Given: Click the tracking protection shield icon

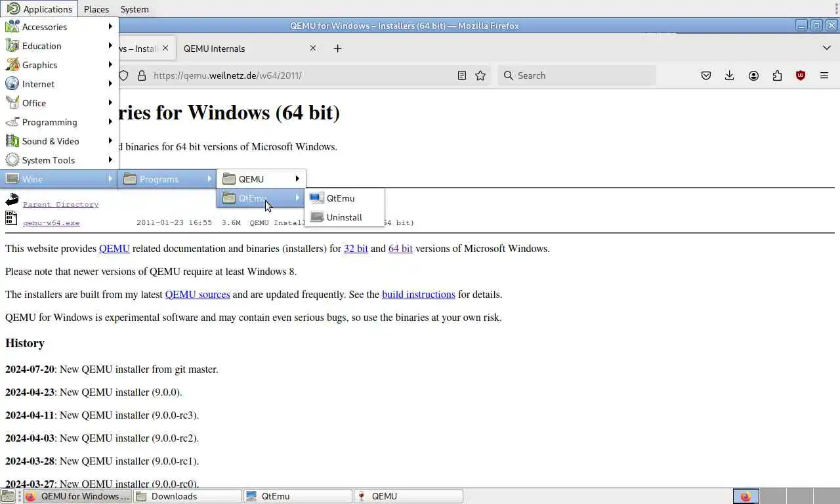Looking at the screenshot, I should [123, 75].
